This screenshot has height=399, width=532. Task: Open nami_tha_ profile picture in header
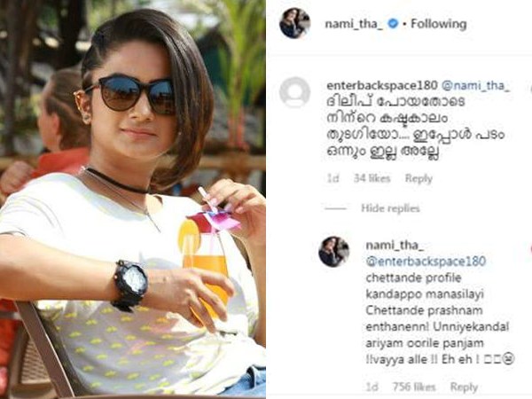294,23
